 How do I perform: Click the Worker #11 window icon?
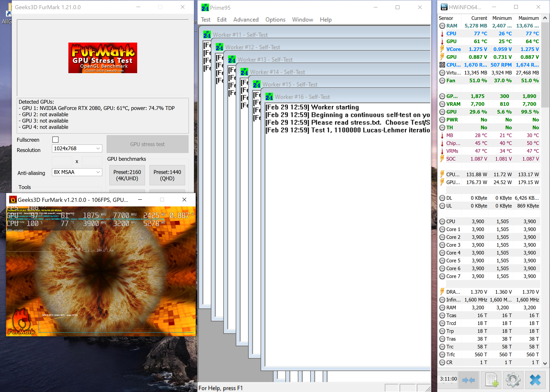[x=207, y=35]
